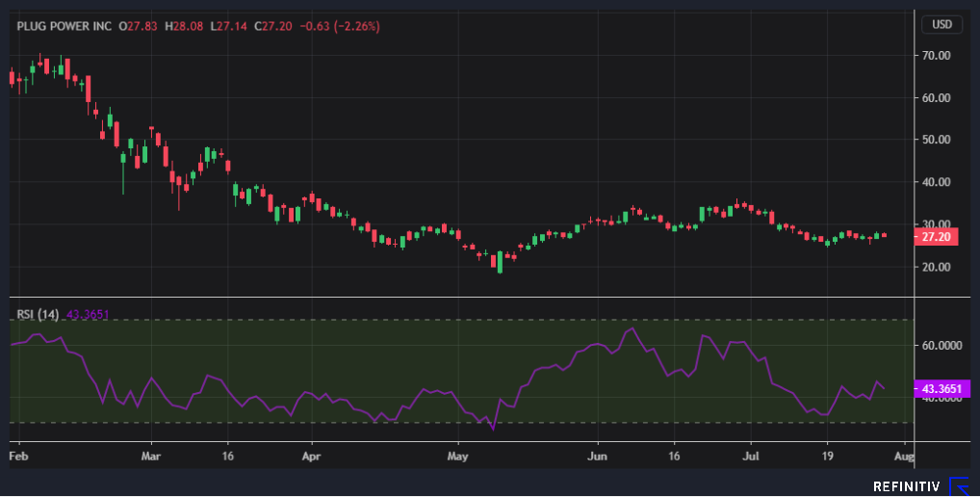Image resolution: width=980 pixels, height=497 pixels.
Task: Click the 60.00 price axis label
Action: [x=936, y=98]
